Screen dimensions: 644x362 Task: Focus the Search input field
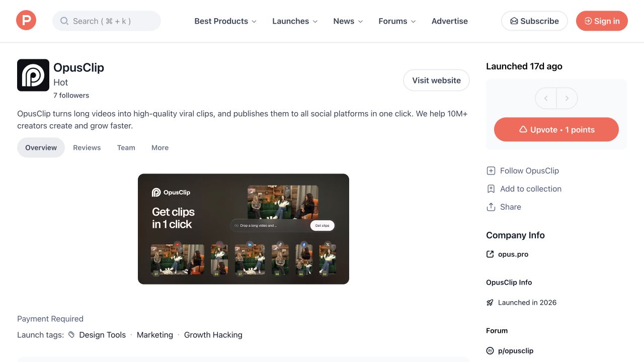point(107,21)
